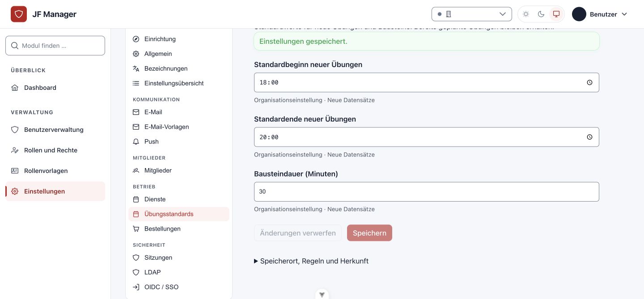Expand Speicherort, Regeln und Herkunft details
Viewport: 644px width, 299px height.
[311, 261]
